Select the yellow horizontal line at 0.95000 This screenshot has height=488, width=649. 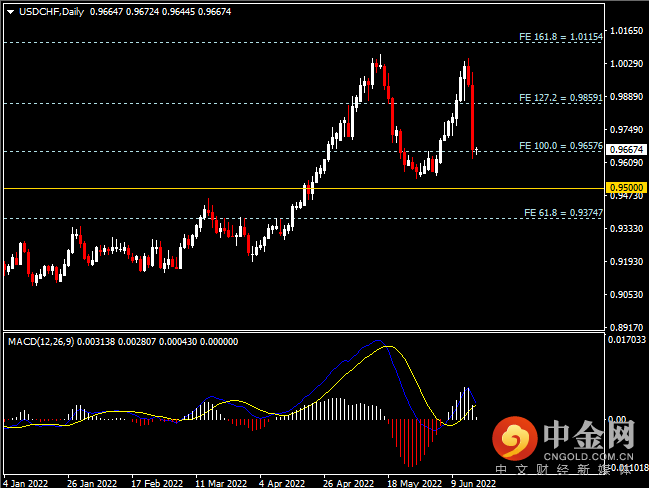click(x=304, y=189)
